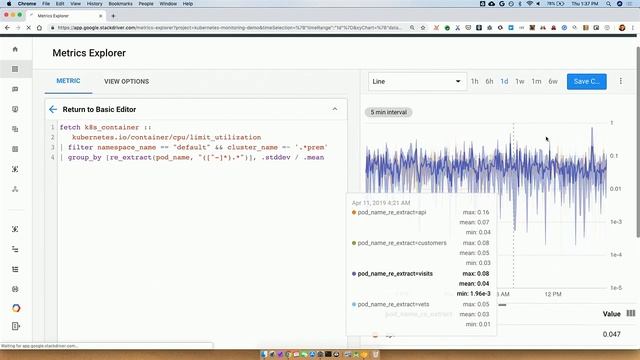This screenshot has width=640, height=360.
Task: Open the Line chart type dropdown
Action: point(416,81)
